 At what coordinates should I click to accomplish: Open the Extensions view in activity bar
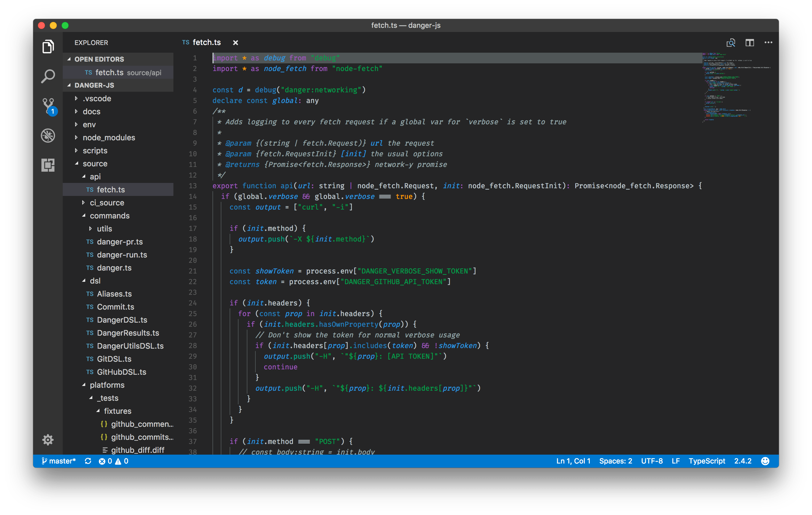pyautogui.click(x=48, y=165)
